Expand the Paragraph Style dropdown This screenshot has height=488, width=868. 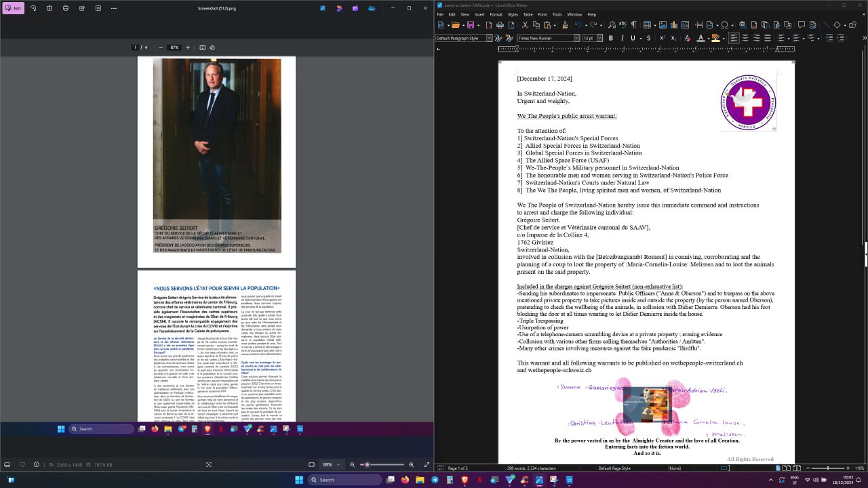(489, 38)
